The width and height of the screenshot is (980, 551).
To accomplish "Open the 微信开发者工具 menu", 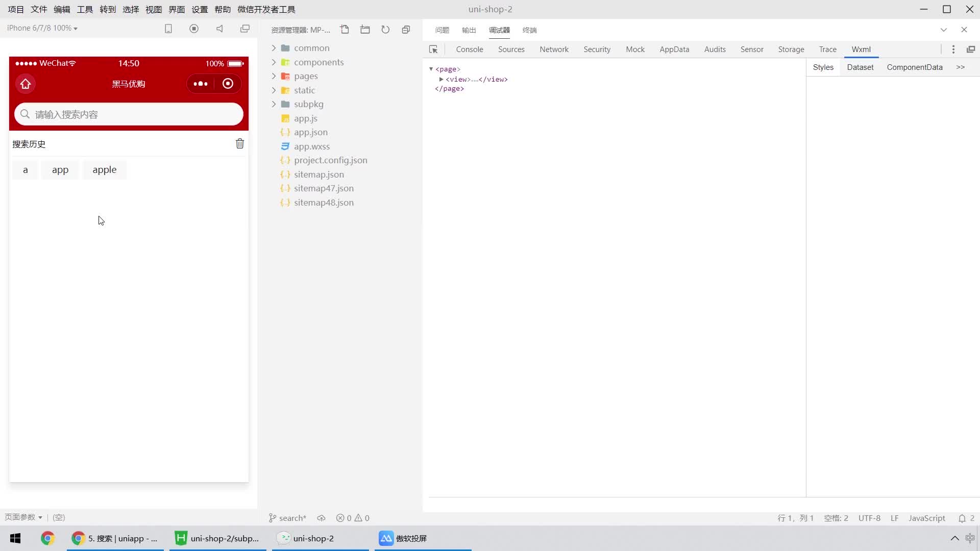I will coord(266,9).
